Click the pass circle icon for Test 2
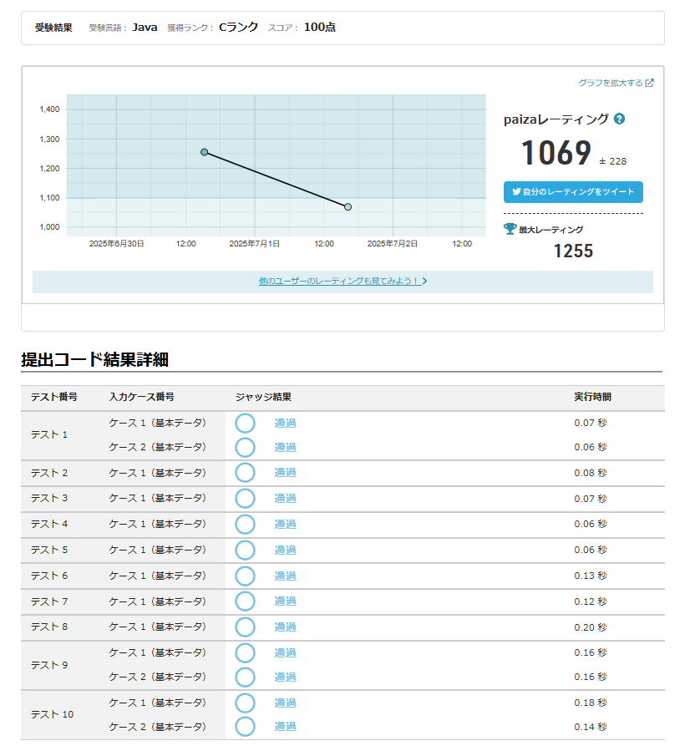The image size is (700, 746). click(x=245, y=473)
